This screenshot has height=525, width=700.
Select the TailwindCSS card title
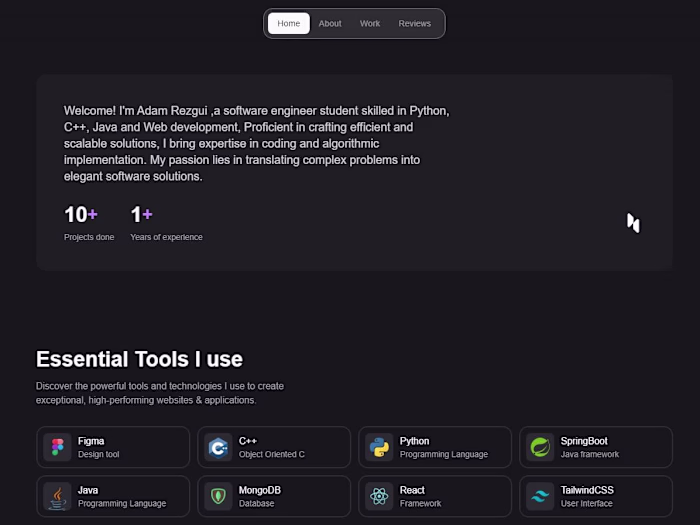point(587,490)
